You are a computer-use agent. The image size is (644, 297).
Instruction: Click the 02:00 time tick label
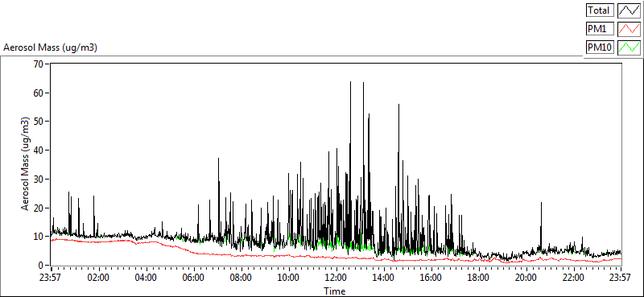click(98, 278)
